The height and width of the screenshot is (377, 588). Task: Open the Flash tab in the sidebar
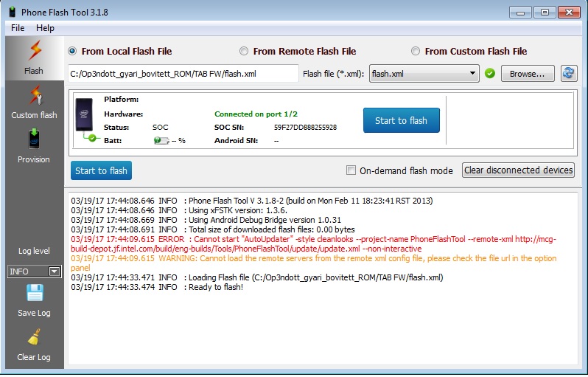(35, 58)
